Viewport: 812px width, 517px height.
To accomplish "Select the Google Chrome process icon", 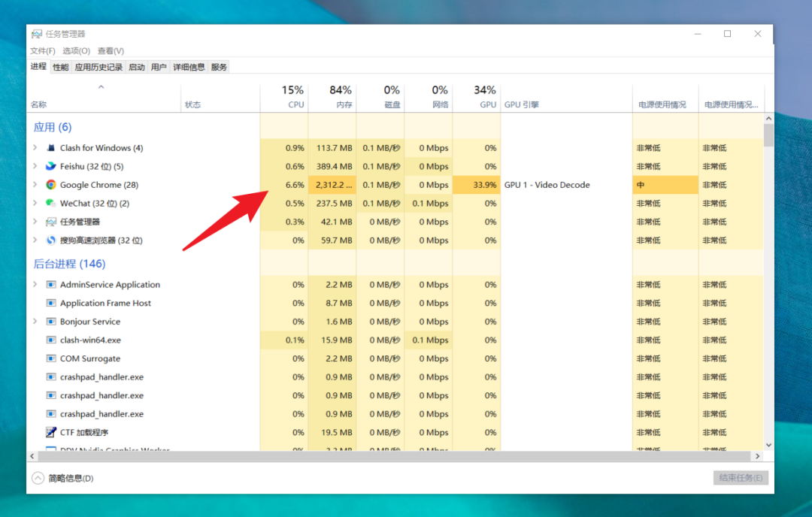I will pos(51,185).
